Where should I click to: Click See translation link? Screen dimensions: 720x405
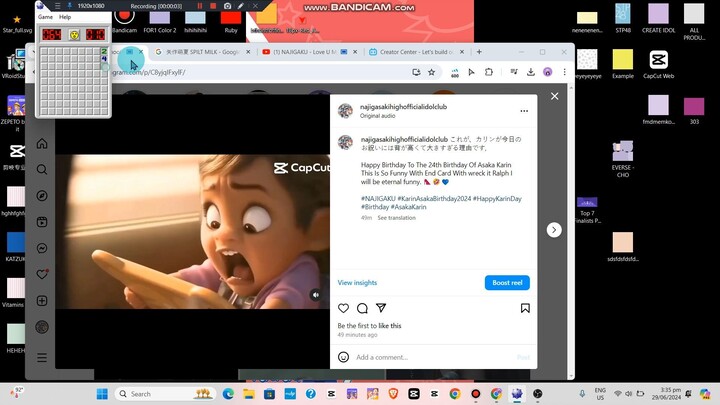(396, 218)
